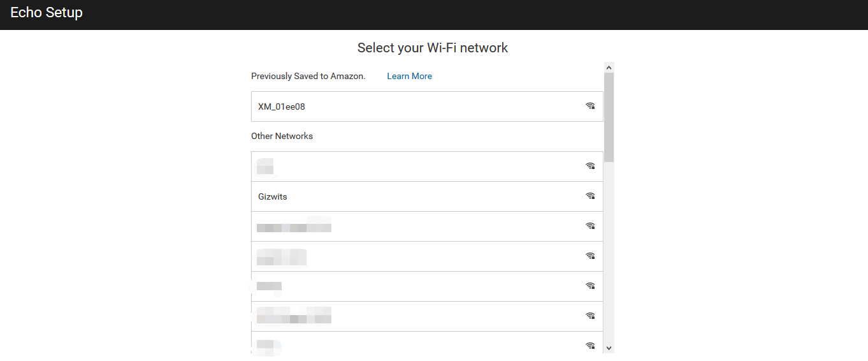Choose the Gizwits network name

tap(273, 196)
